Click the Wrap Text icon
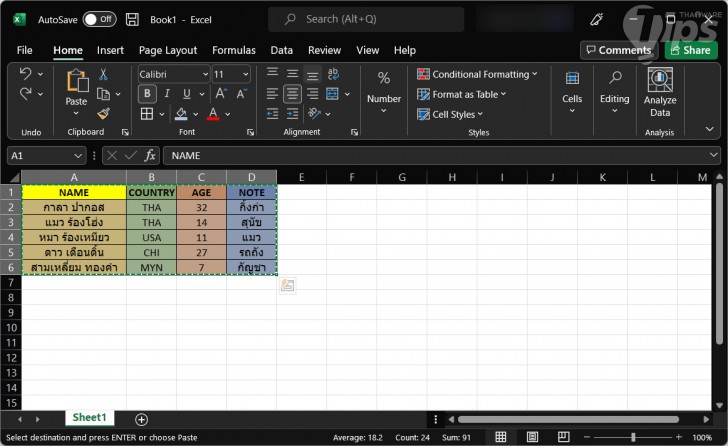This screenshot has width=728, height=446. (333, 73)
